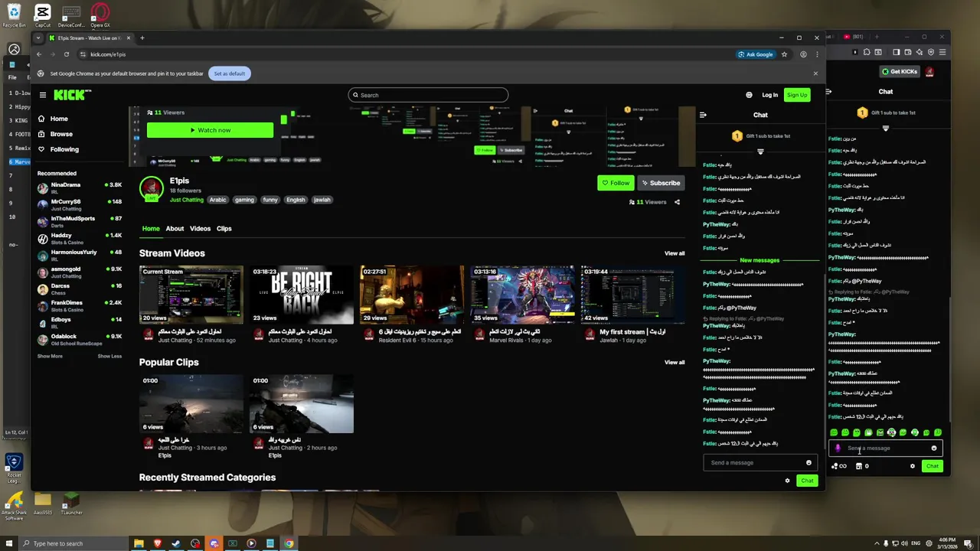The image size is (980, 551).
Task: Switch to the Videos tab
Action: pyautogui.click(x=200, y=228)
